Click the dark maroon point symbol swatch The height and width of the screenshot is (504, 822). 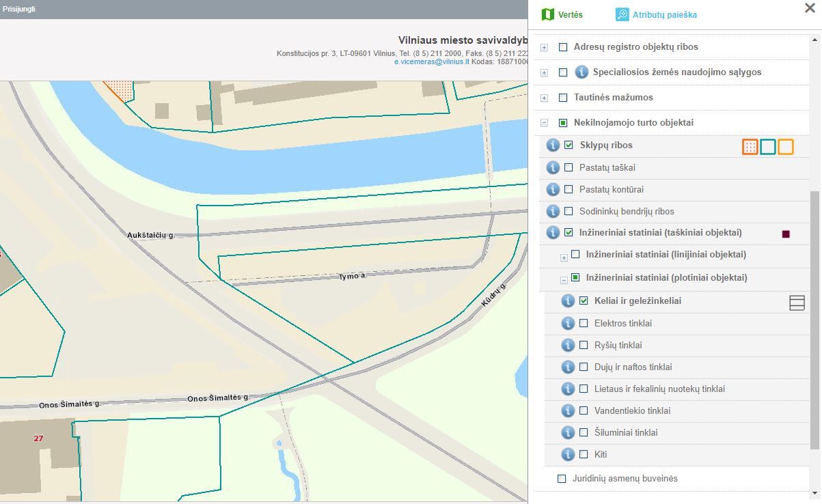click(x=786, y=234)
